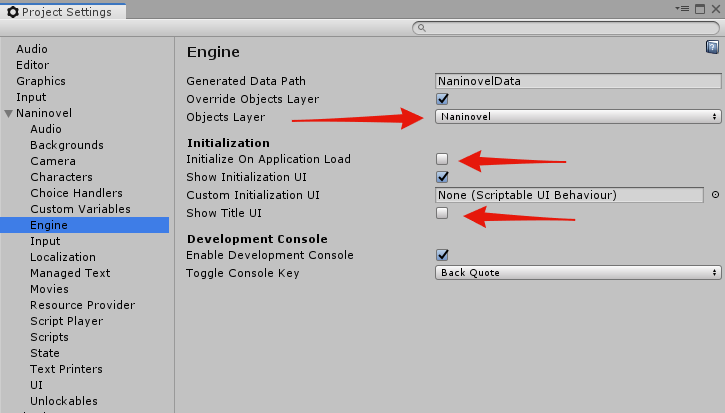
Task: Maximize the Project Settings window
Action: [700, 9]
